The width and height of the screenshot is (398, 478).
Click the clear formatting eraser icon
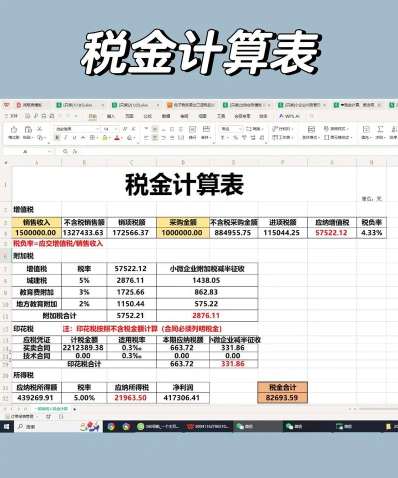tap(129, 138)
